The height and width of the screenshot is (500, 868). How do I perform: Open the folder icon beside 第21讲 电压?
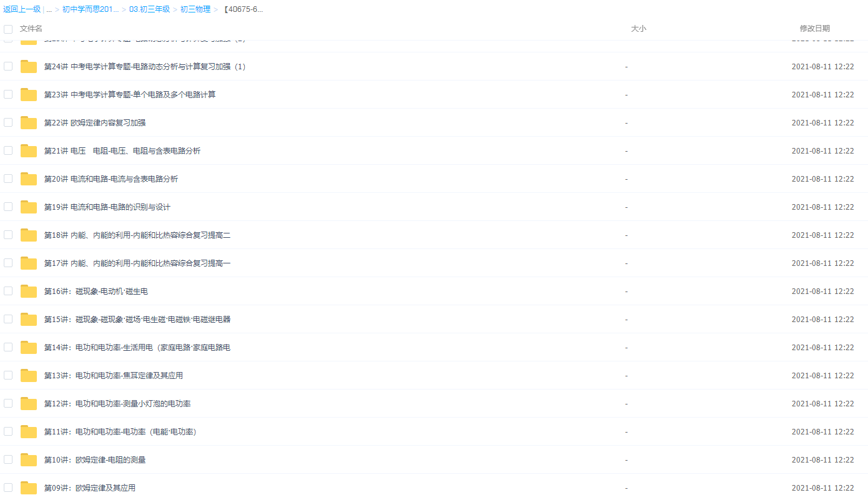(28, 150)
